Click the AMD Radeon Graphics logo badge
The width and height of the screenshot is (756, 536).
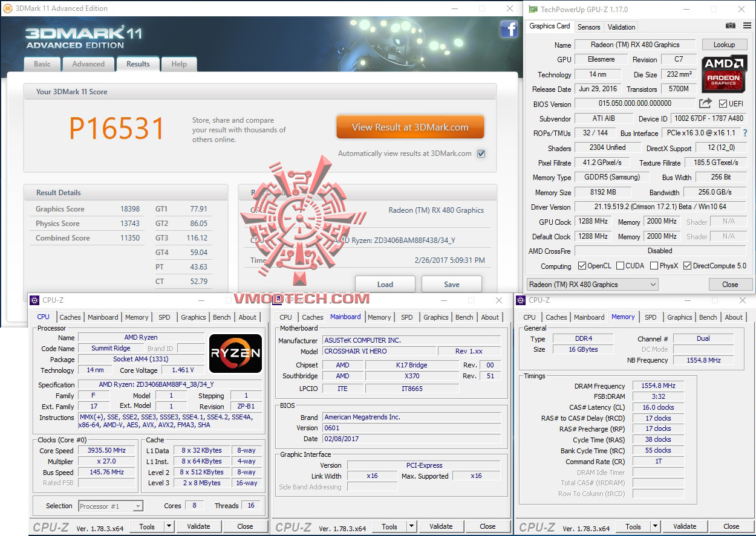(x=724, y=75)
